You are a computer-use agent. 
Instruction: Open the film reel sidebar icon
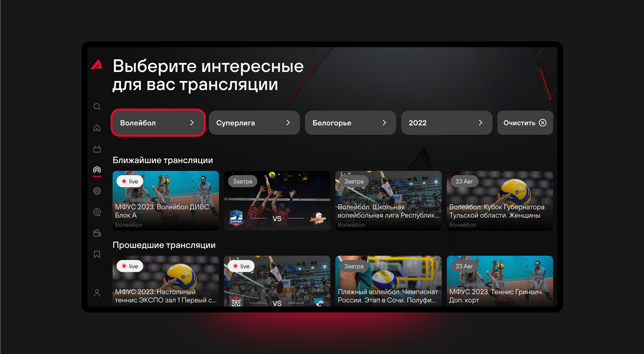click(97, 212)
